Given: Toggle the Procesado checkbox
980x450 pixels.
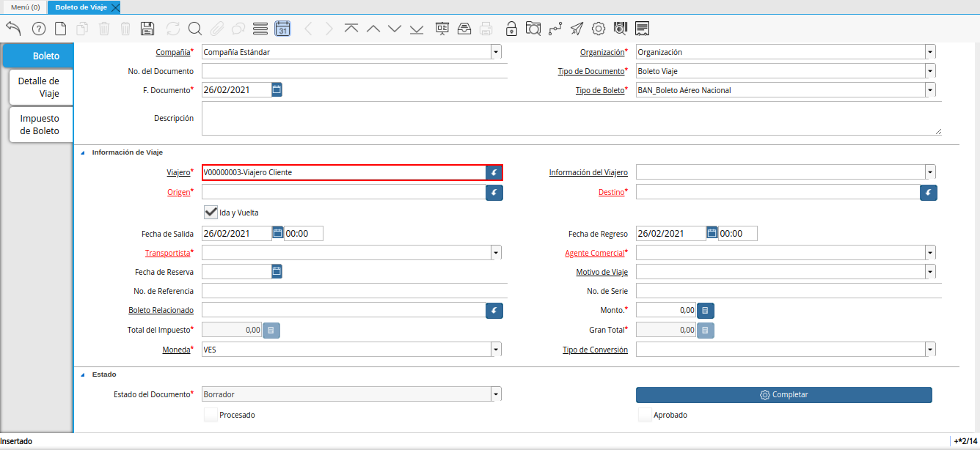Looking at the screenshot, I should click(211, 415).
